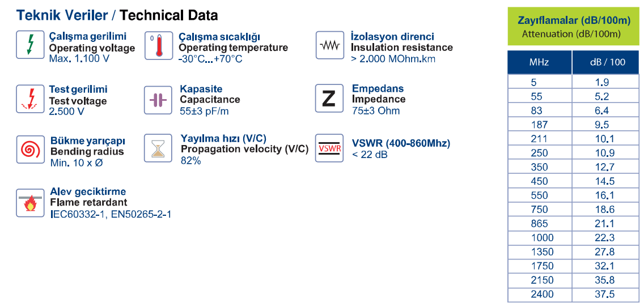Click the green lightning operating voltage icon
Image resolution: width=644 pixels, height=307 pixels.
(30, 44)
